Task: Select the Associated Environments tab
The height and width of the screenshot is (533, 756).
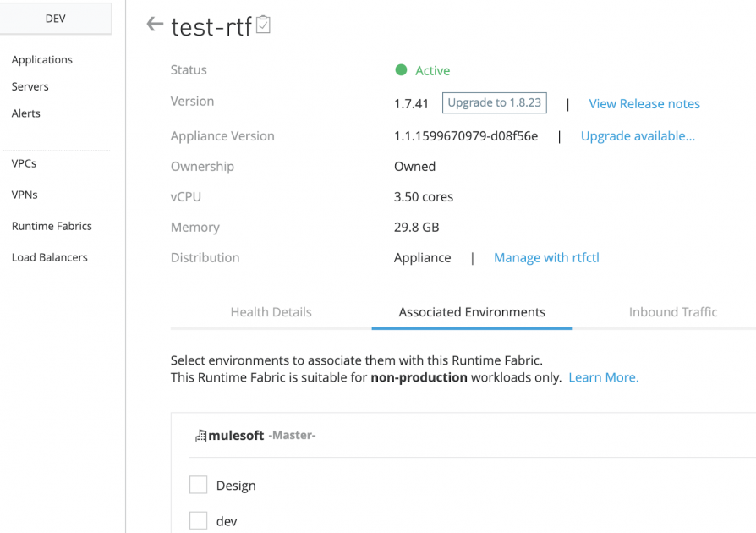Action: pyautogui.click(x=472, y=312)
